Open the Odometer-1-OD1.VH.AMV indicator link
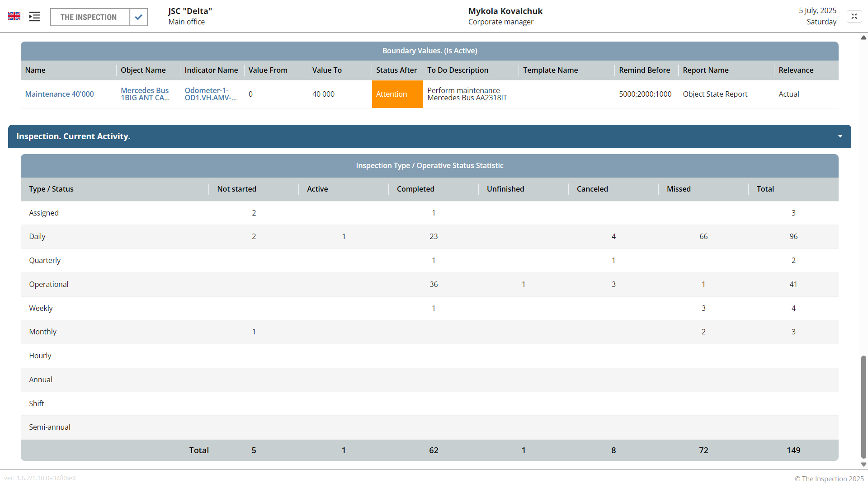 (210, 94)
